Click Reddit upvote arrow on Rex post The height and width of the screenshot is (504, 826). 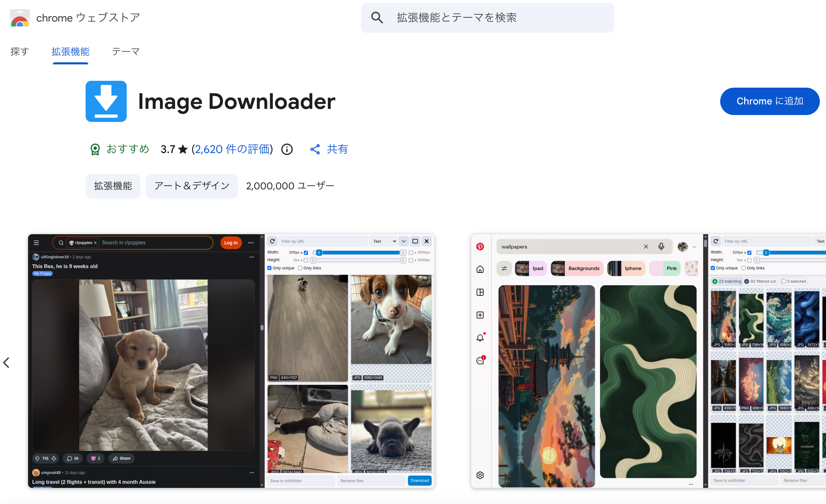tap(37, 458)
